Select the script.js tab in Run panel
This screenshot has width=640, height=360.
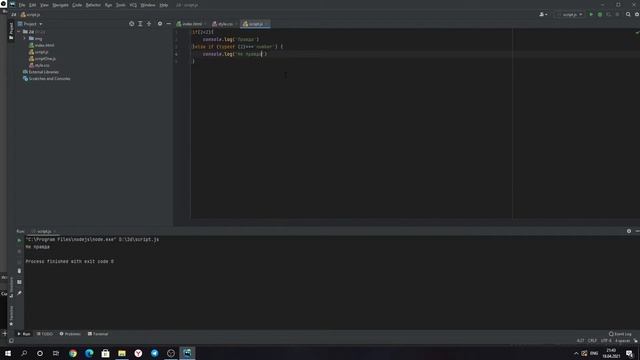point(44,231)
